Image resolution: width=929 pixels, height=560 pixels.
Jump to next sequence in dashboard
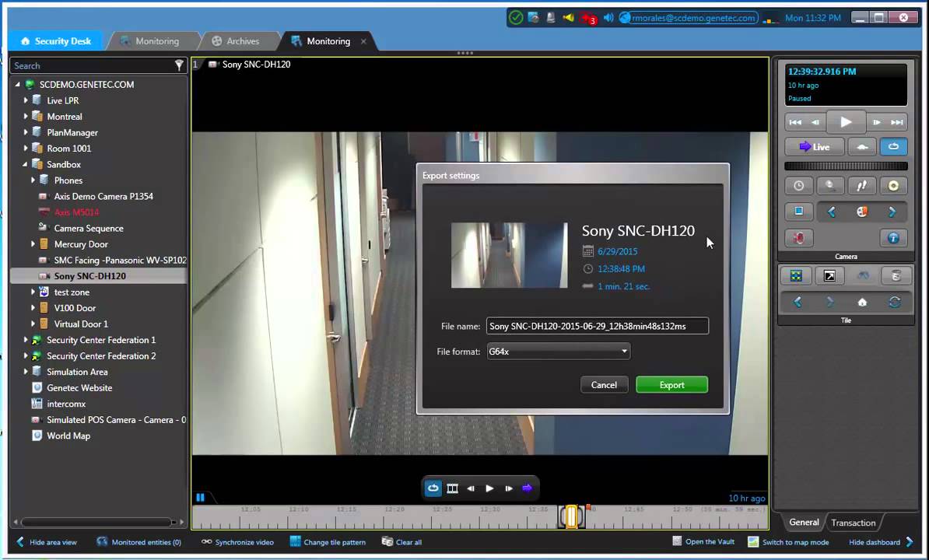(897, 123)
